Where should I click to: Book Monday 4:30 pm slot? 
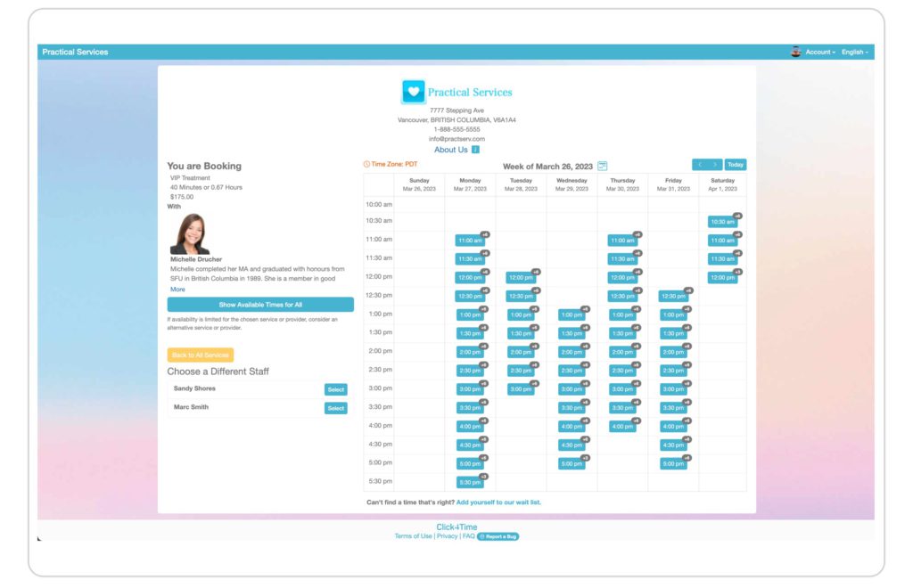[x=470, y=445]
